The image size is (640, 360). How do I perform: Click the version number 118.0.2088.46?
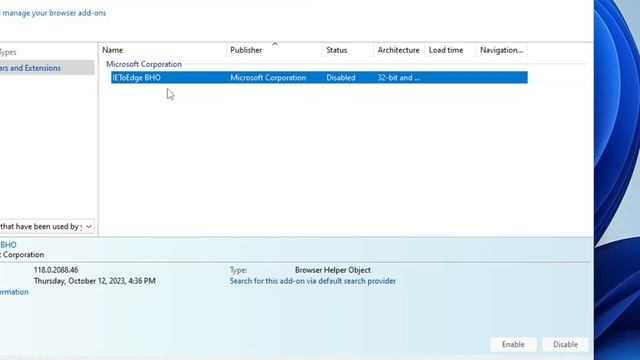pyautogui.click(x=56, y=270)
